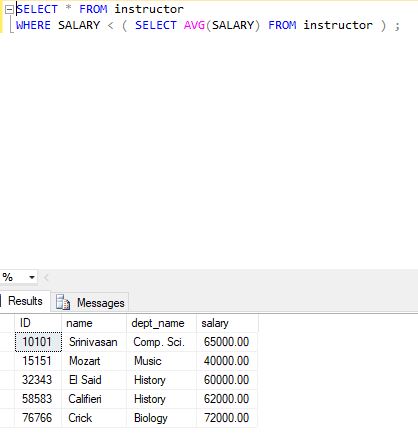Click the WHERE keyword in the query
418x447 pixels.
point(33,25)
